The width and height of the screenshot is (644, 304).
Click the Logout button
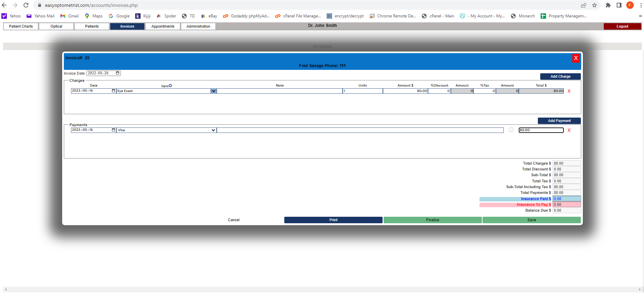[622, 26]
